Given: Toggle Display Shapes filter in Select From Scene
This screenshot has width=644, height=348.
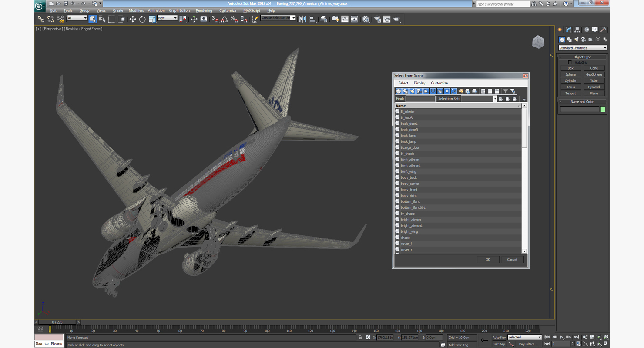Looking at the screenshot, I should point(405,91).
